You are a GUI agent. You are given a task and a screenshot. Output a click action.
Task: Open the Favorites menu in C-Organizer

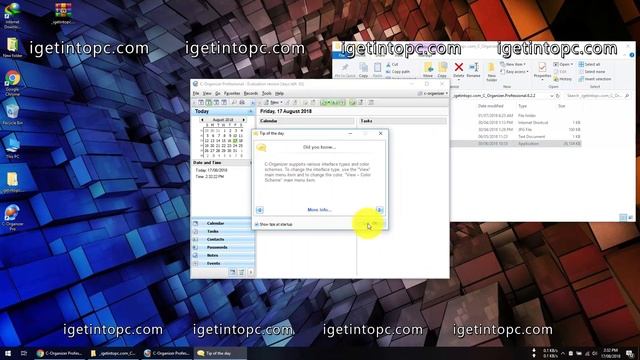tap(232, 93)
